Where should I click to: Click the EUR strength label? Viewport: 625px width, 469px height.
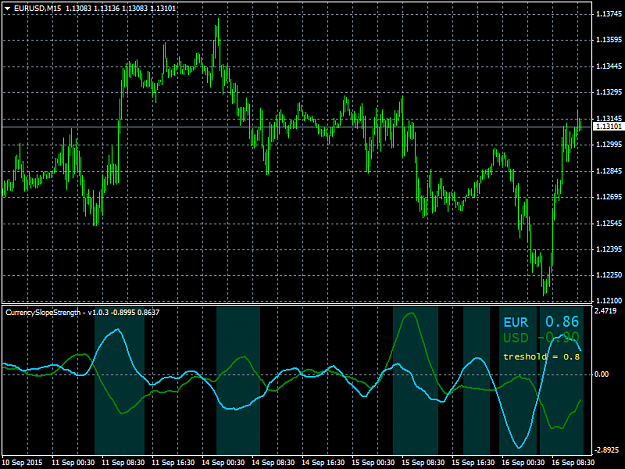click(x=516, y=322)
